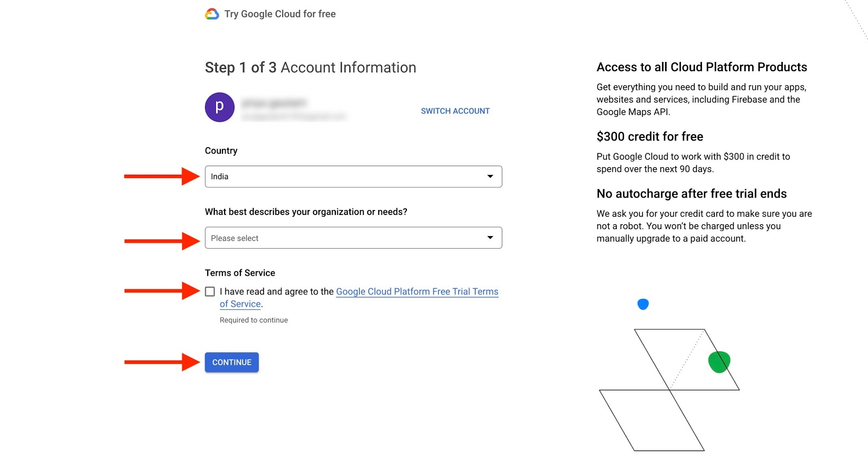Click the 'of Service' link text
This screenshot has height=456, width=868.
pyautogui.click(x=240, y=304)
